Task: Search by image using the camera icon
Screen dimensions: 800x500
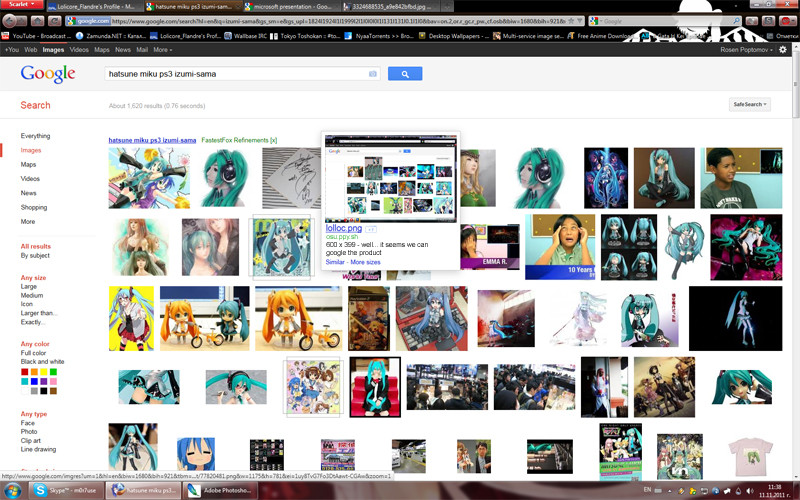Action: (373, 74)
